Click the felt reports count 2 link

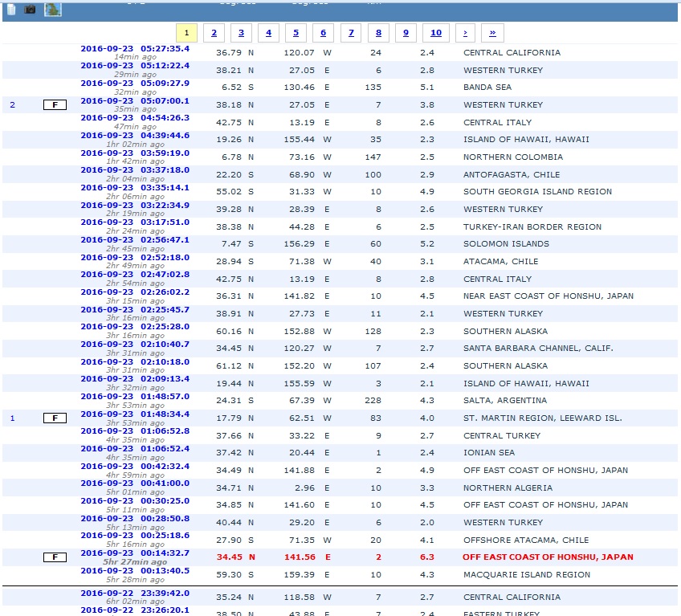click(12, 105)
